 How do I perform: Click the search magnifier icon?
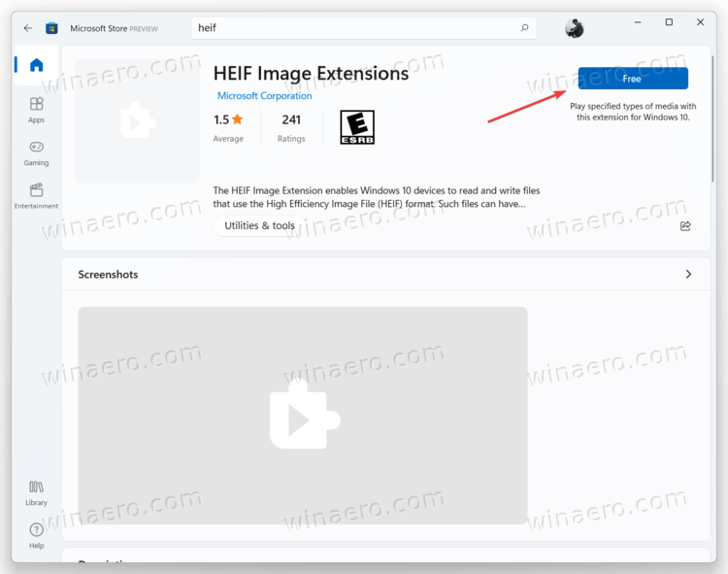pos(524,28)
